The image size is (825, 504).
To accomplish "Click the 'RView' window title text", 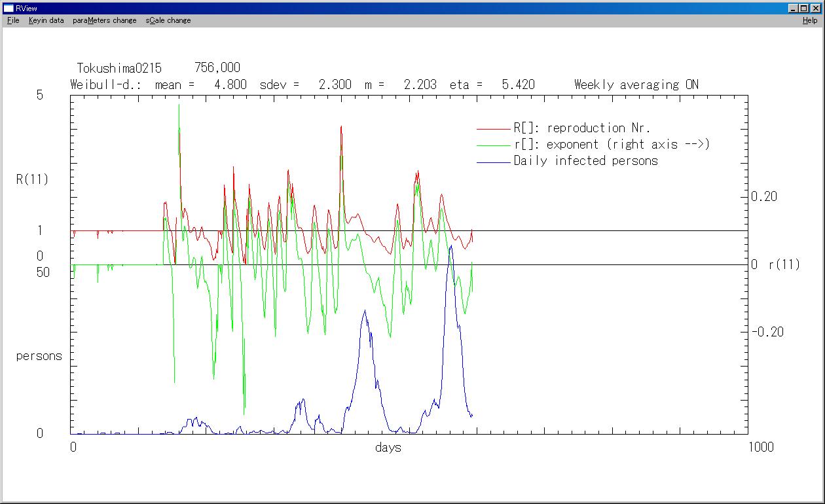I will pos(26,9).
